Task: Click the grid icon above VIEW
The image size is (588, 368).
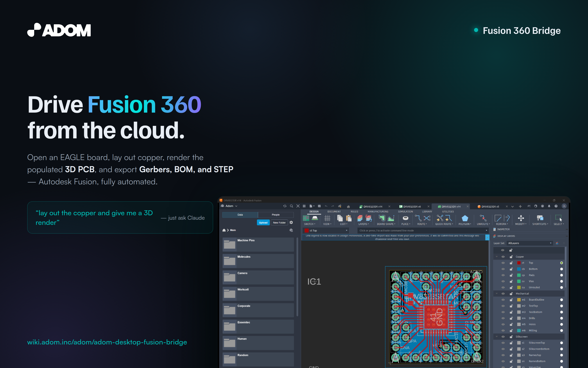Action: pyautogui.click(x=327, y=218)
